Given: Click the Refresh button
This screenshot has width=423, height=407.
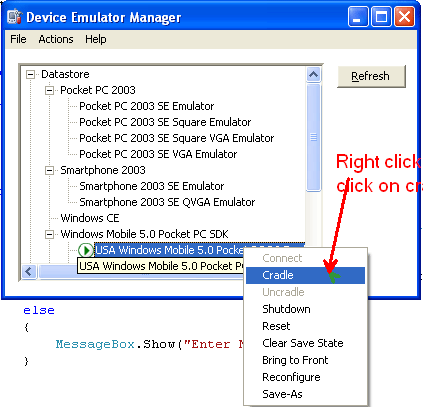Looking at the screenshot, I should pyautogui.click(x=371, y=76).
